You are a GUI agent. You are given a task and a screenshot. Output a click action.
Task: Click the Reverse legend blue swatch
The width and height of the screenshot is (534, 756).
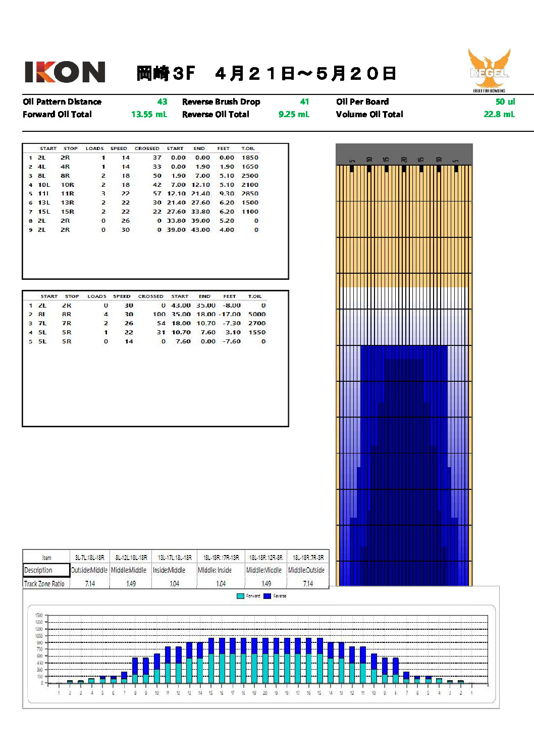pos(268,596)
